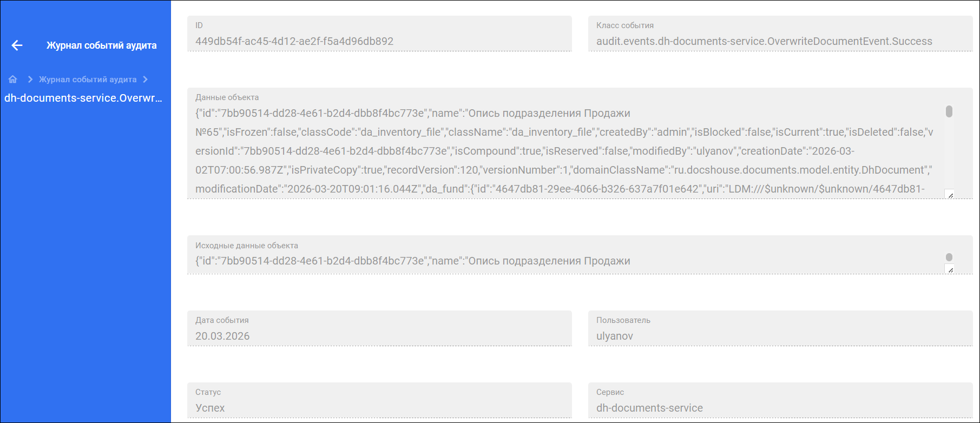This screenshot has width=980, height=423.
Task: Click the back arrow icon
Action: point(17,45)
